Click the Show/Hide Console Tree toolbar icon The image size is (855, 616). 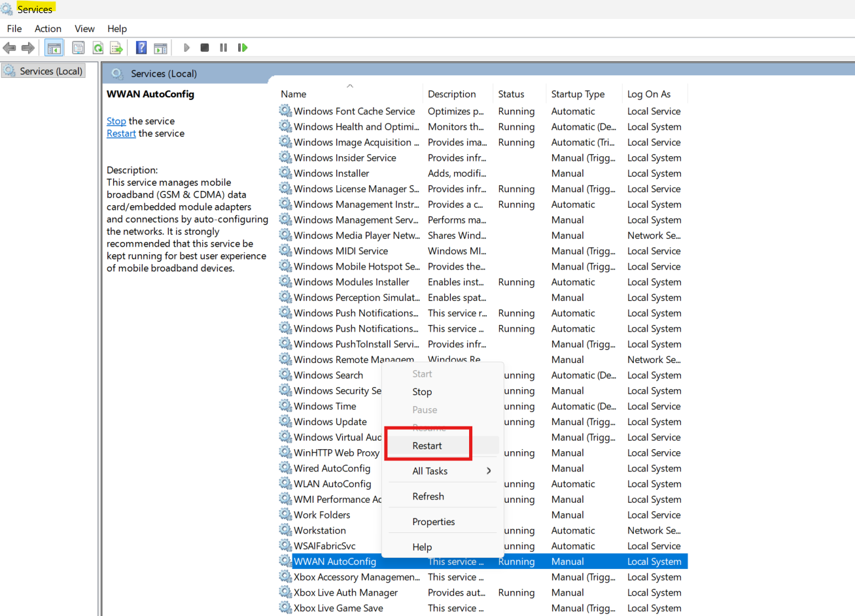click(x=54, y=47)
